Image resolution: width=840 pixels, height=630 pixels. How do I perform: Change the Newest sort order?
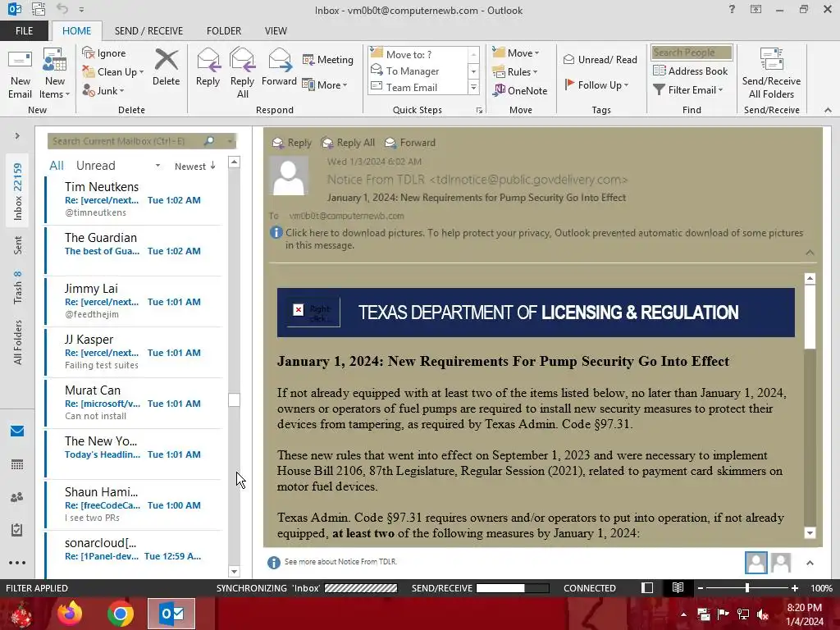pos(195,166)
